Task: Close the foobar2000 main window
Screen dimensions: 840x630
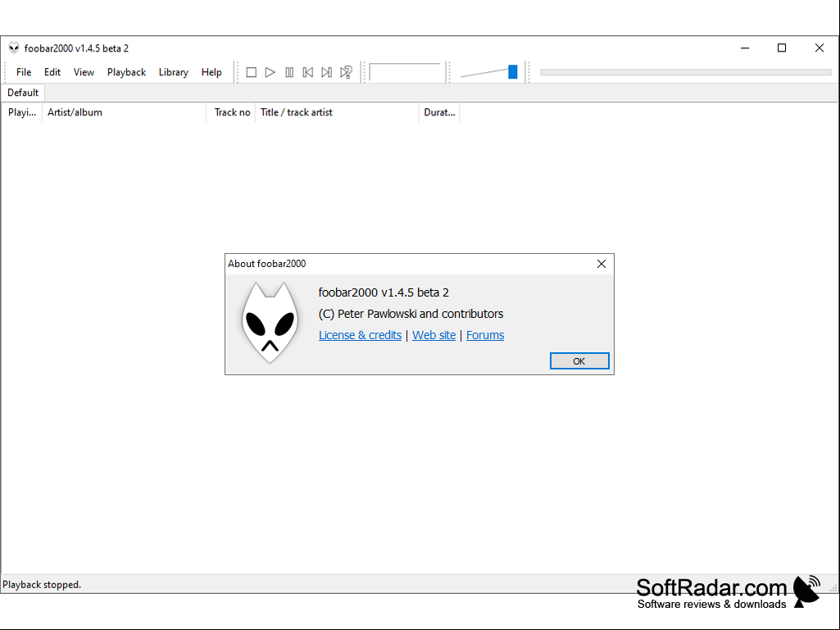Action: [820, 48]
